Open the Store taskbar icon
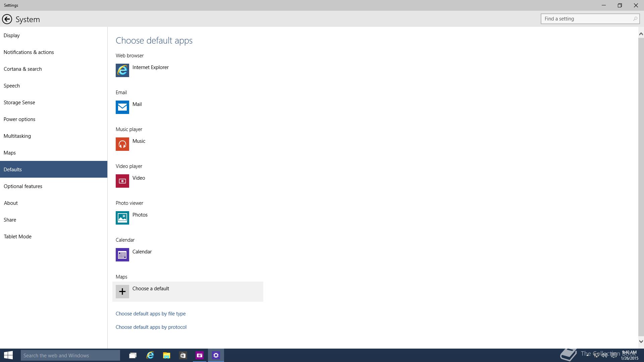Viewport: 644px width, 362px height. [x=183, y=355]
